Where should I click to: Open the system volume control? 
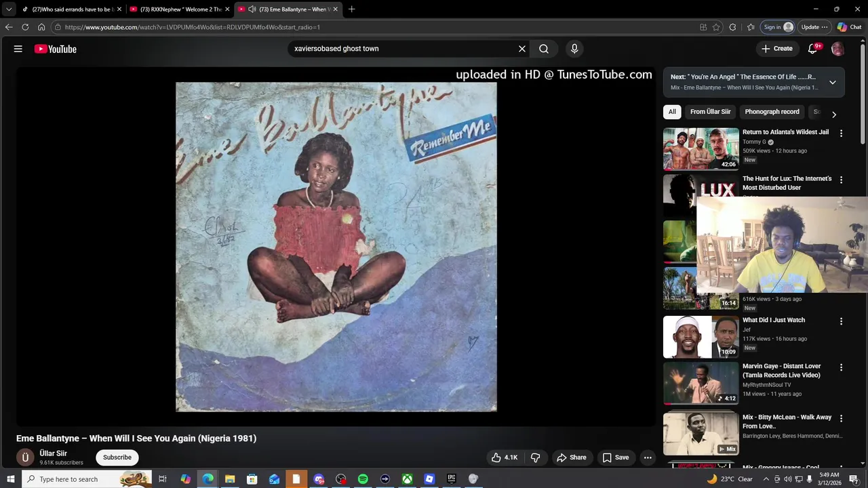click(x=788, y=479)
